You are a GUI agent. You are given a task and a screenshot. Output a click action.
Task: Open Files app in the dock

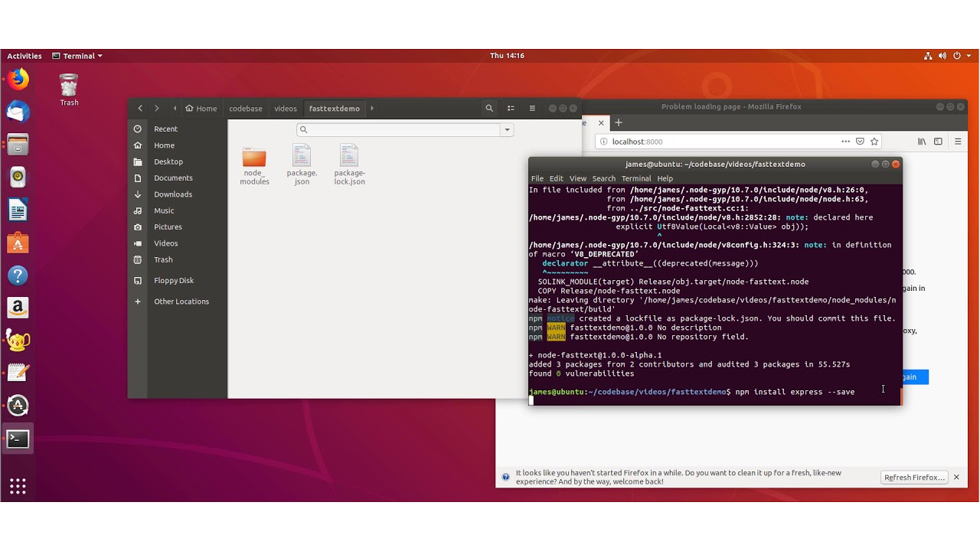tap(18, 145)
